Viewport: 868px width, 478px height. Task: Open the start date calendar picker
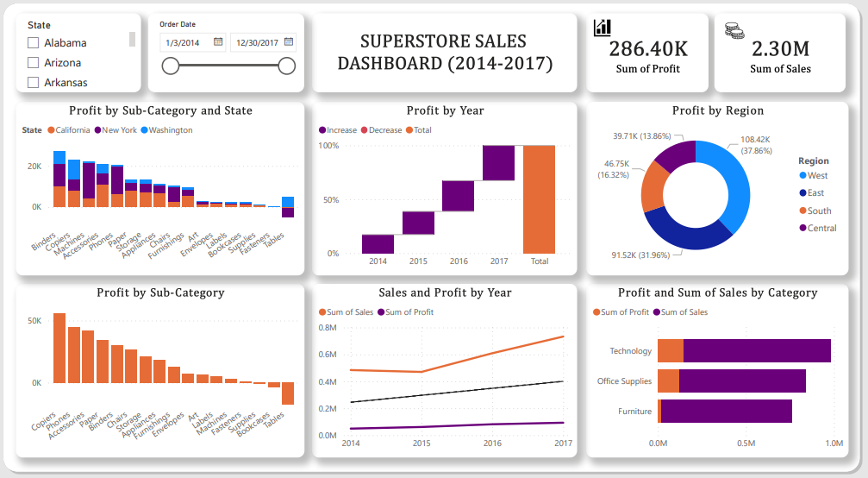tap(218, 41)
